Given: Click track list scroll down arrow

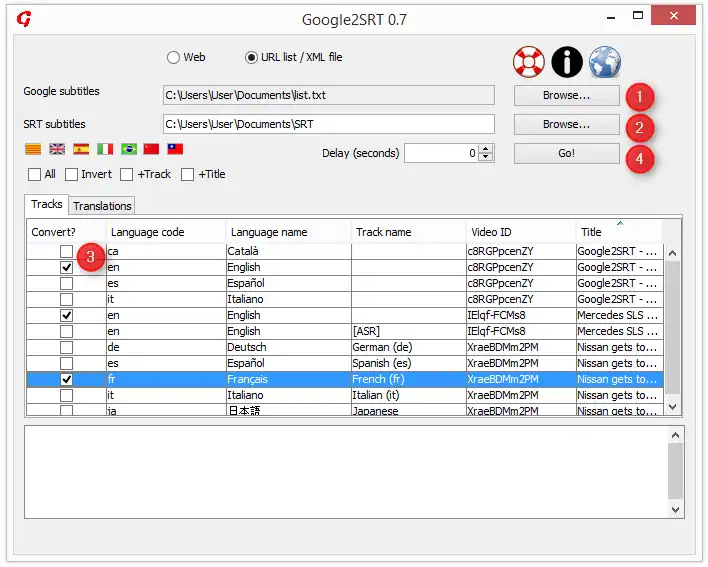Looking at the screenshot, I should coord(672,407).
